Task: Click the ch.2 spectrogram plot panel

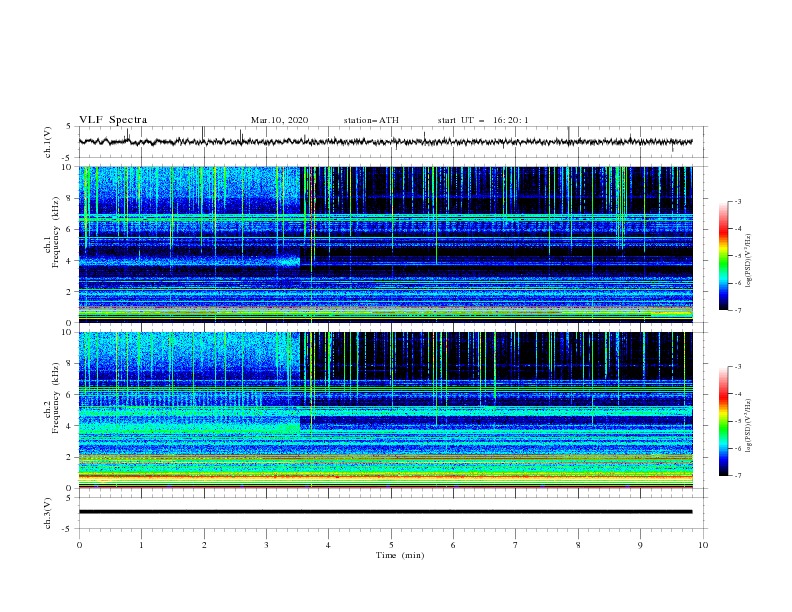Action: point(385,410)
